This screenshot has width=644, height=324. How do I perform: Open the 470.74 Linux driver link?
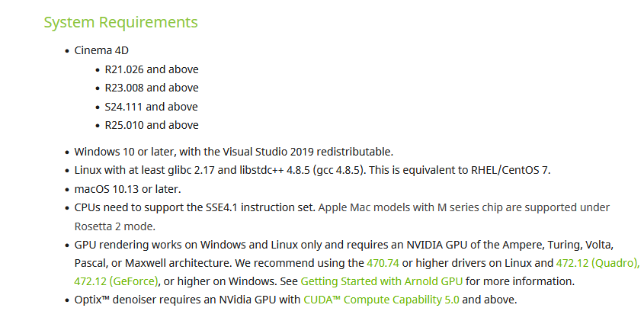coord(383,263)
